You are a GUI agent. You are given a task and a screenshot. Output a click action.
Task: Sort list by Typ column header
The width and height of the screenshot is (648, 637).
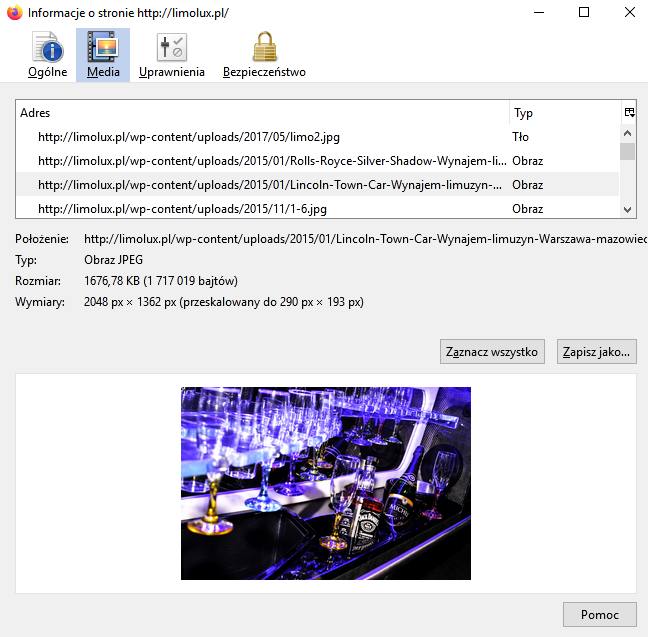coord(565,112)
